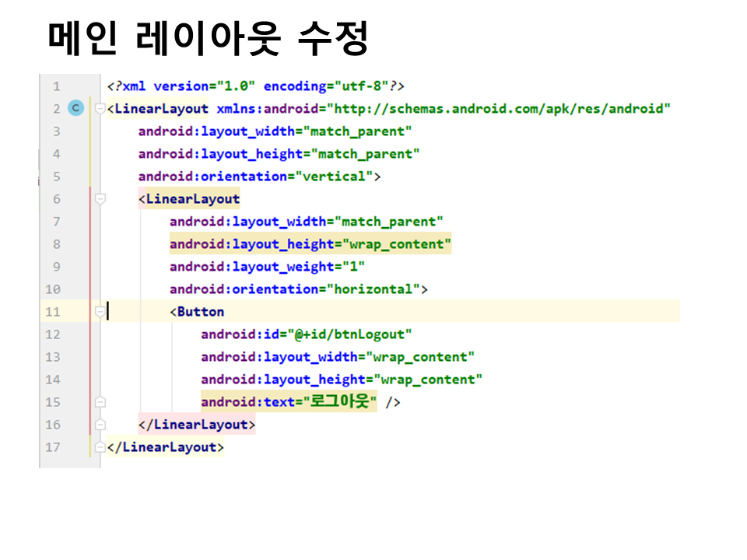747x560 pixels.
Task: Collapse the root LinearLayout fold at line 2
Action: coord(100,109)
